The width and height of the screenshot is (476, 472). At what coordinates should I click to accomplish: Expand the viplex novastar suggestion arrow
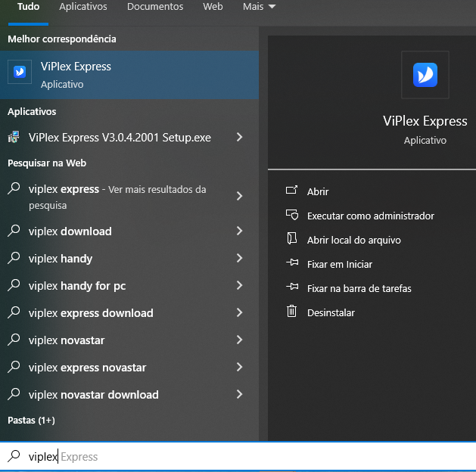[x=240, y=340]
